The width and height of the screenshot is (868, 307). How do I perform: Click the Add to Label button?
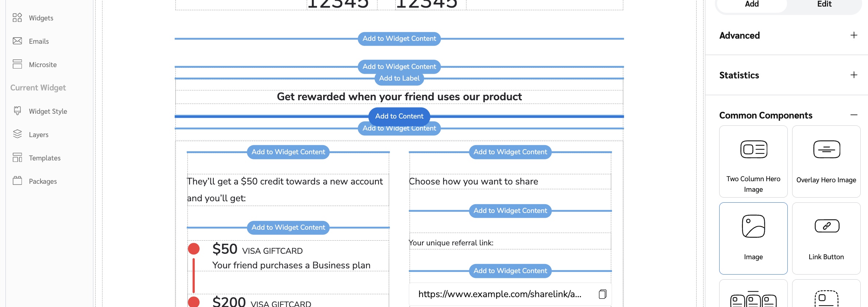[x=399, y=78]
